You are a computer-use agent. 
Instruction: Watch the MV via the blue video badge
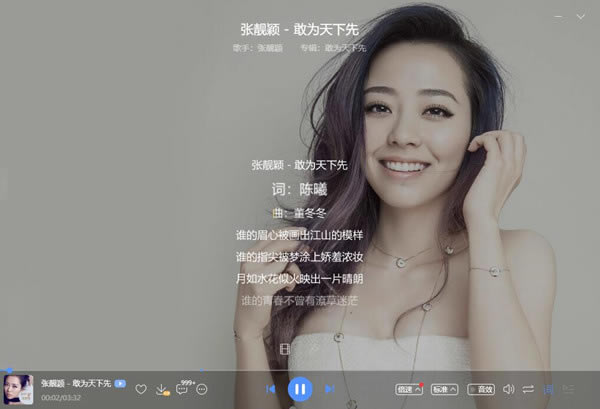coord(120,383)
